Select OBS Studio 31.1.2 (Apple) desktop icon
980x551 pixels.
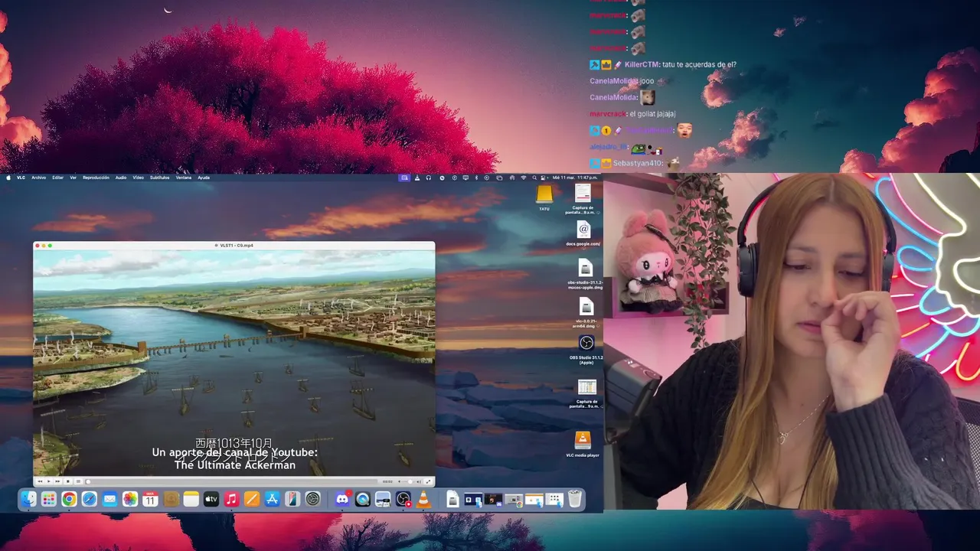point(586,349)
